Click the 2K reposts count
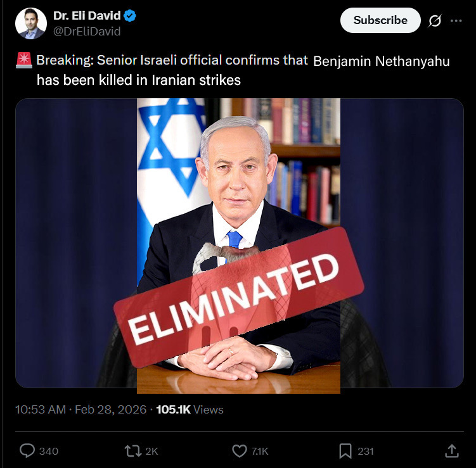 pyautogui.click(x=151, y=452)
